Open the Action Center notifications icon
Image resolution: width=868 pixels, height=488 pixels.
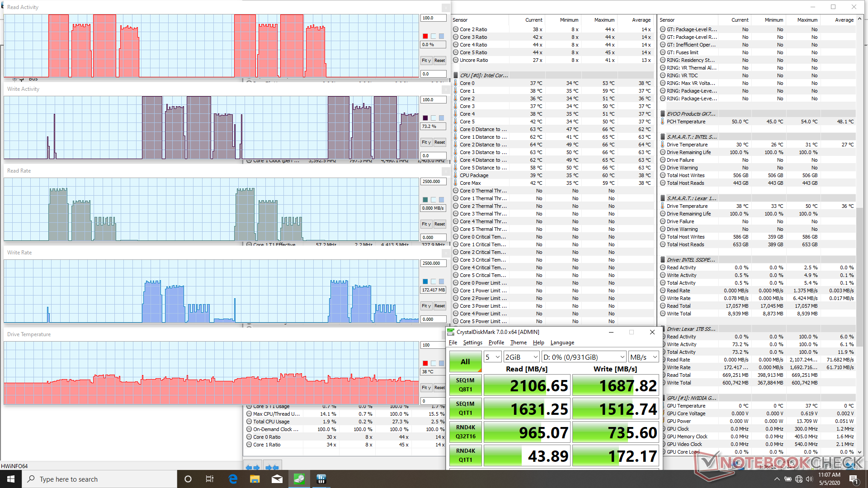(854, 479)
